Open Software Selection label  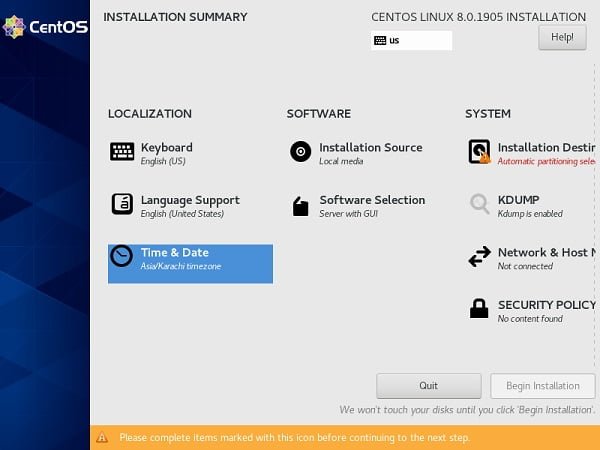372,200
